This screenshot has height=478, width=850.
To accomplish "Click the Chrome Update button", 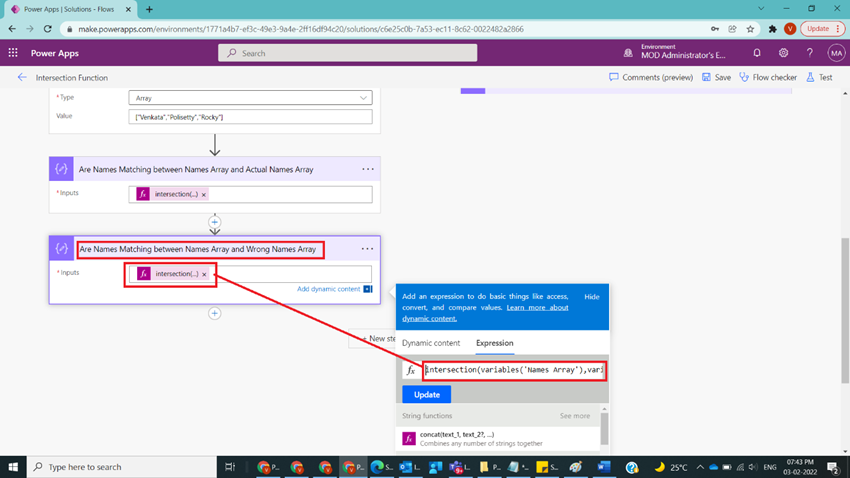I will [x=822, y=29].
